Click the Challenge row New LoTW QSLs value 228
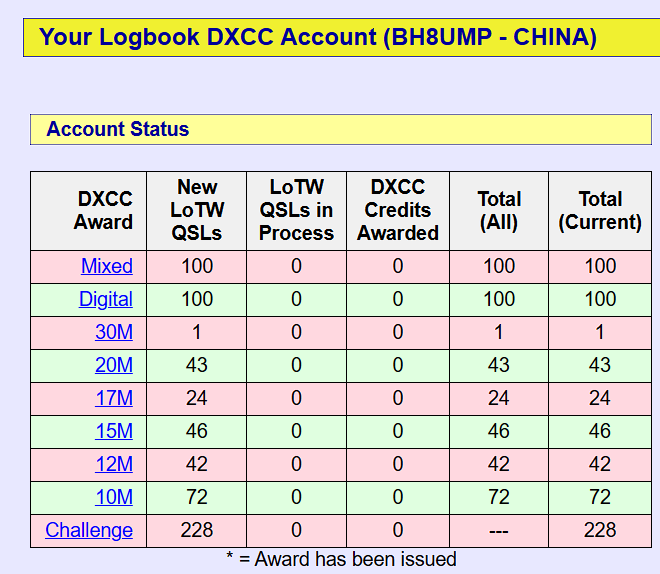Image resolution: width=660 pixels, height=574 pixels. coord(197,530)
